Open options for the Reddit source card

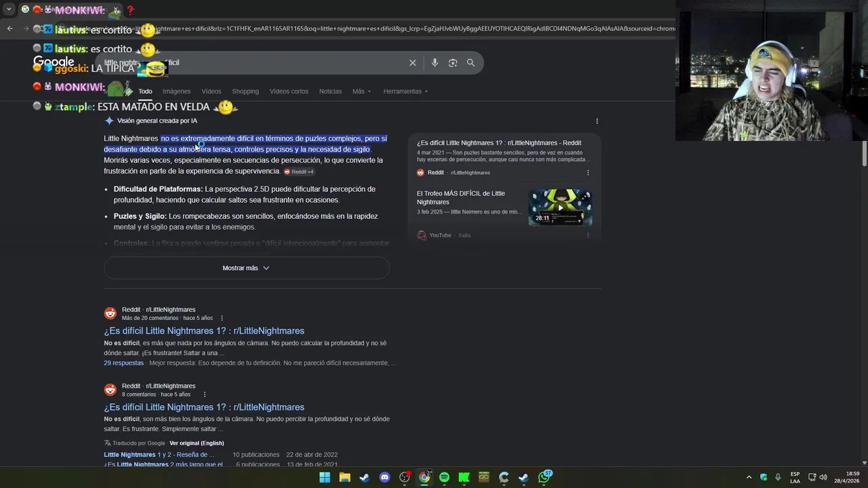[x=588, y=173]
